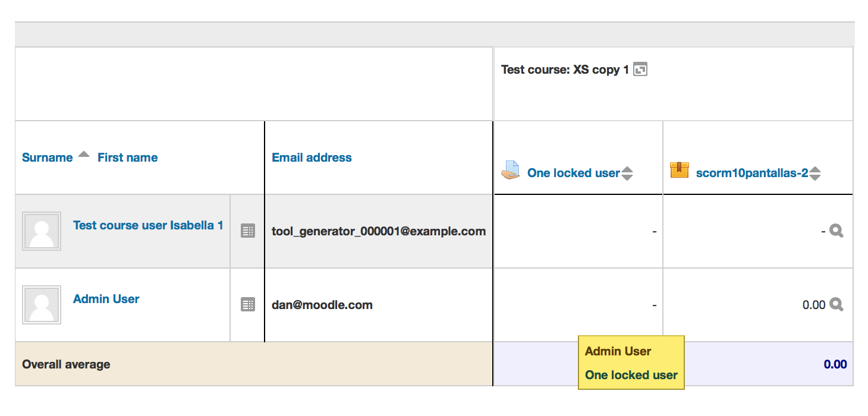
Task: Click the Surname ascending sort arrow
Action: pyautogui.click(x=84, y=155)
